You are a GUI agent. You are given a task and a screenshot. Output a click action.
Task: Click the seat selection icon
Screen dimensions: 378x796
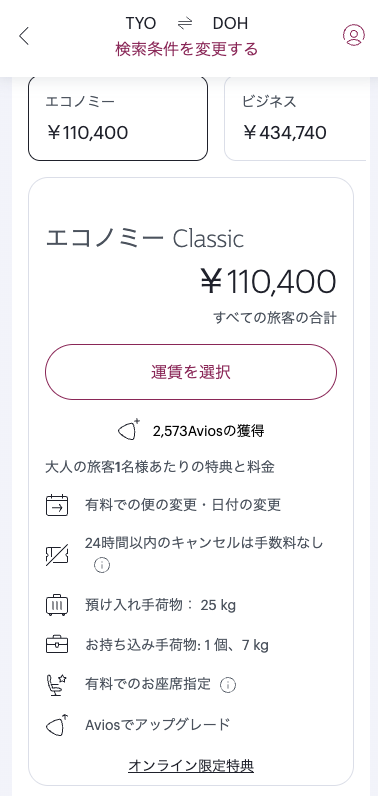pos(57,684)
